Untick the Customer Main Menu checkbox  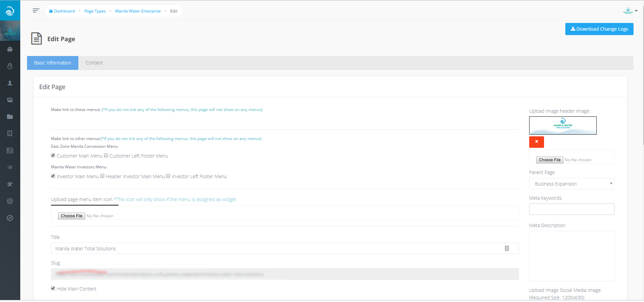click(53, 156)
